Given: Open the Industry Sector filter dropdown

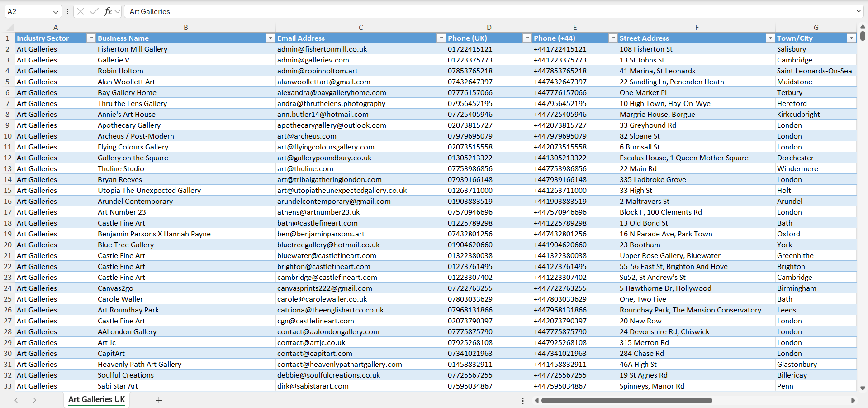Looking at the screenshot, I should (x=91, y=38).
